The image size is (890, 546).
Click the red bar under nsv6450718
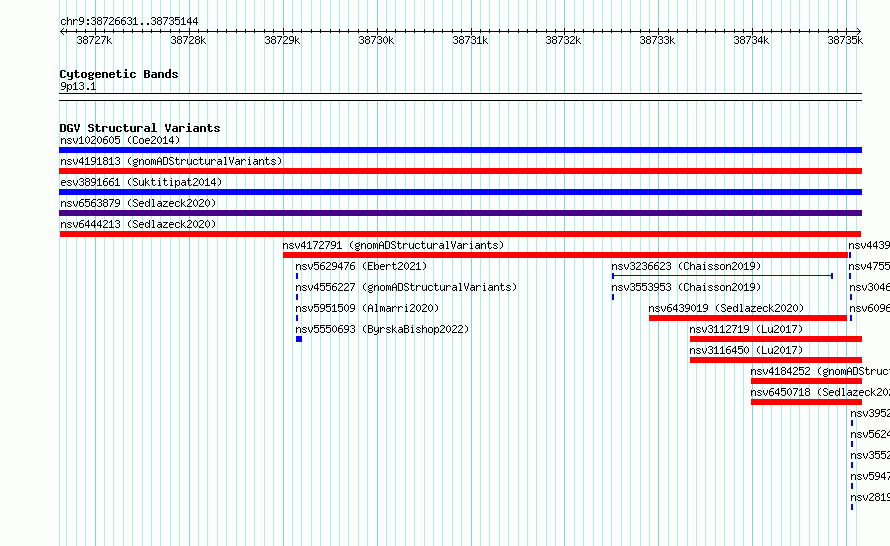(807, 402)
